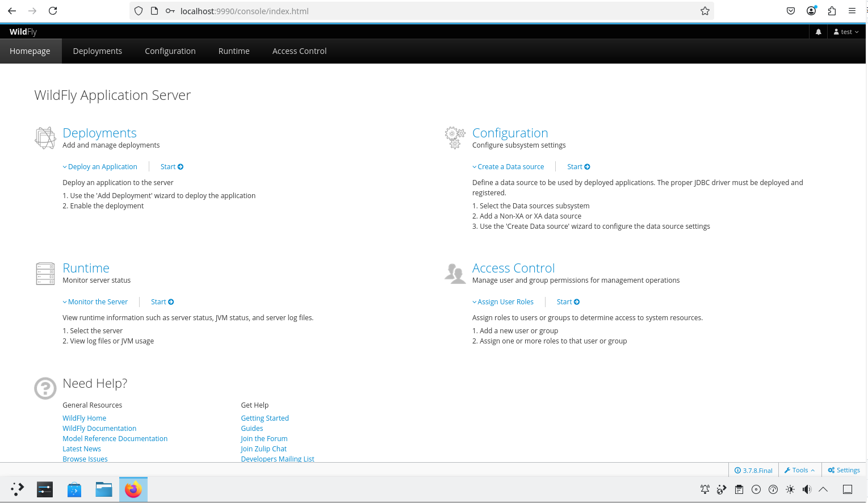The width and height of the screenshot is (868, 503).
Task: Open Settings in the footer bar
Action: [844, 470]
